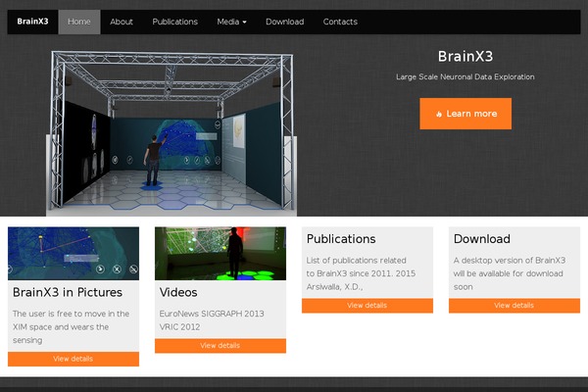Image resolution: width=588 pixels, height=392 pixels.
Task: View details of the Videos card
Action: [x=220, y=346]
